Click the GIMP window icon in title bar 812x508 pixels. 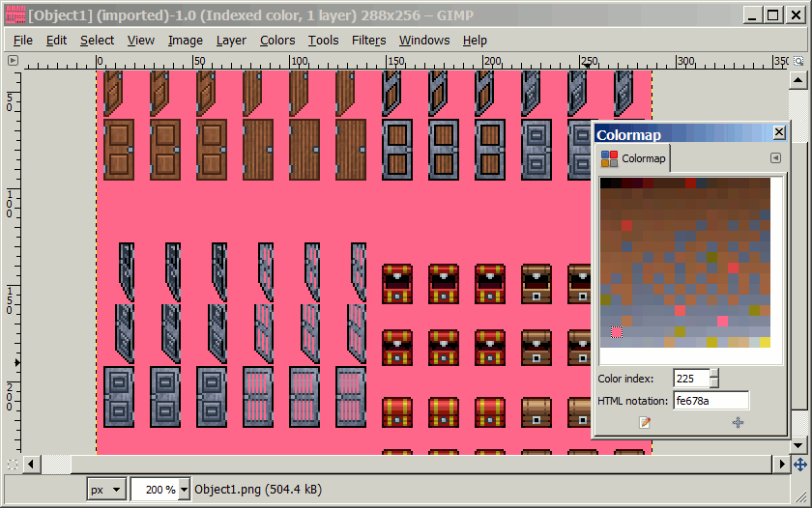click(x=14, y=14)
